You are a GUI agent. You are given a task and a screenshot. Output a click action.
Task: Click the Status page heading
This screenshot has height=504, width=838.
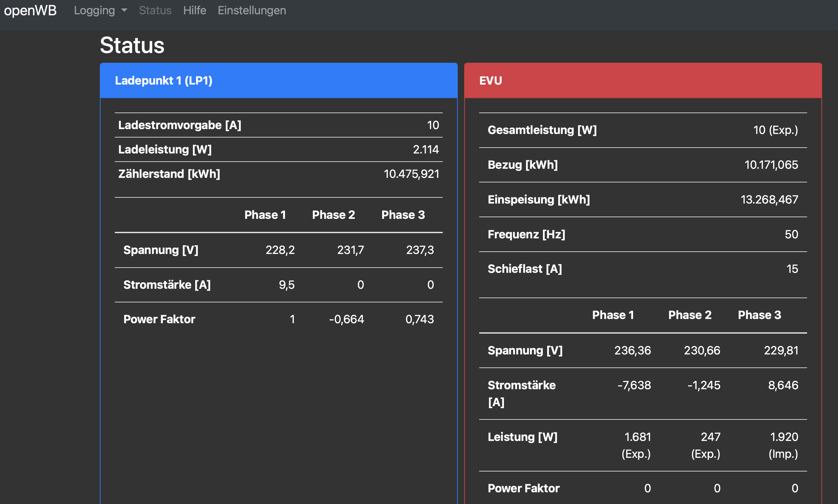click(x=132, y=45)
